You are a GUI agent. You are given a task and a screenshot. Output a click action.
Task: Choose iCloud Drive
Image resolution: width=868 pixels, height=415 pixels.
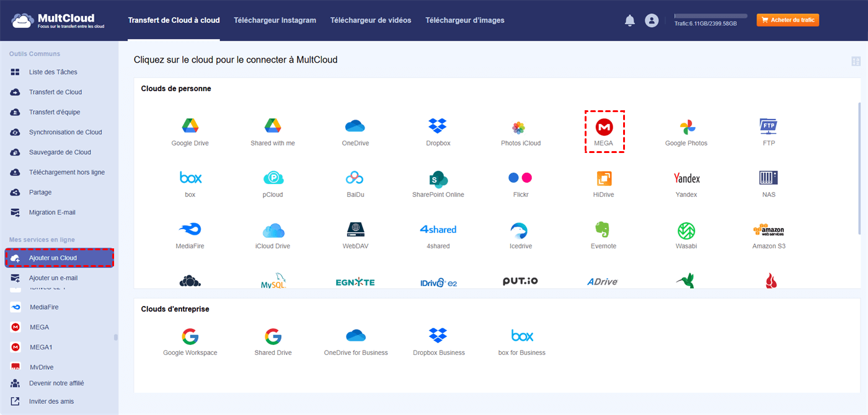273,235
